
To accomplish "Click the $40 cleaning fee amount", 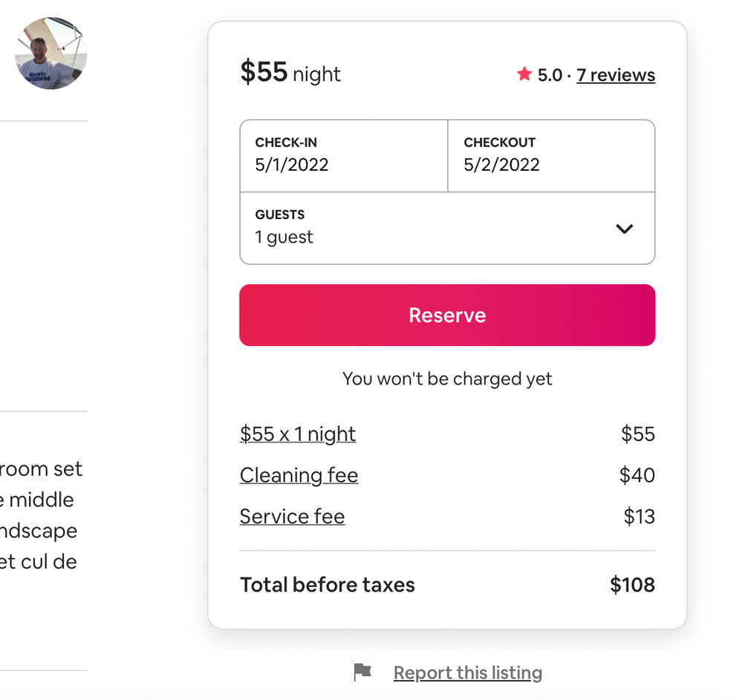I will click(637, 475).
